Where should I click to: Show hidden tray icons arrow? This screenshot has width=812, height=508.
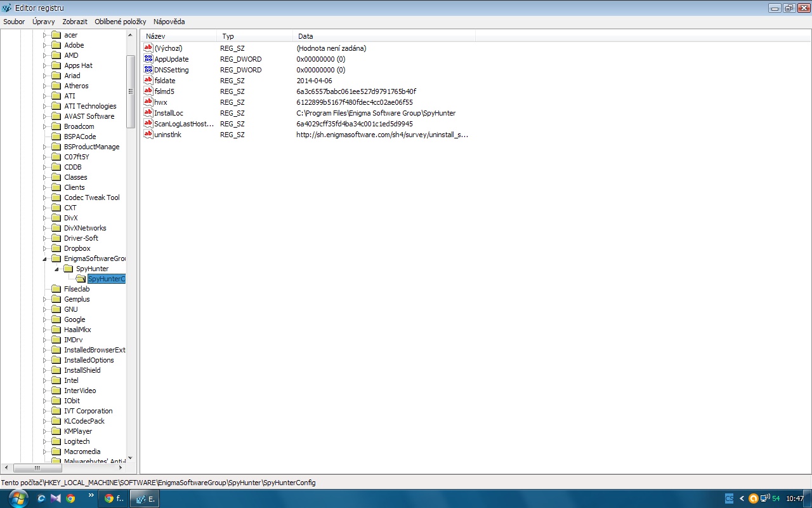point(742,498)
